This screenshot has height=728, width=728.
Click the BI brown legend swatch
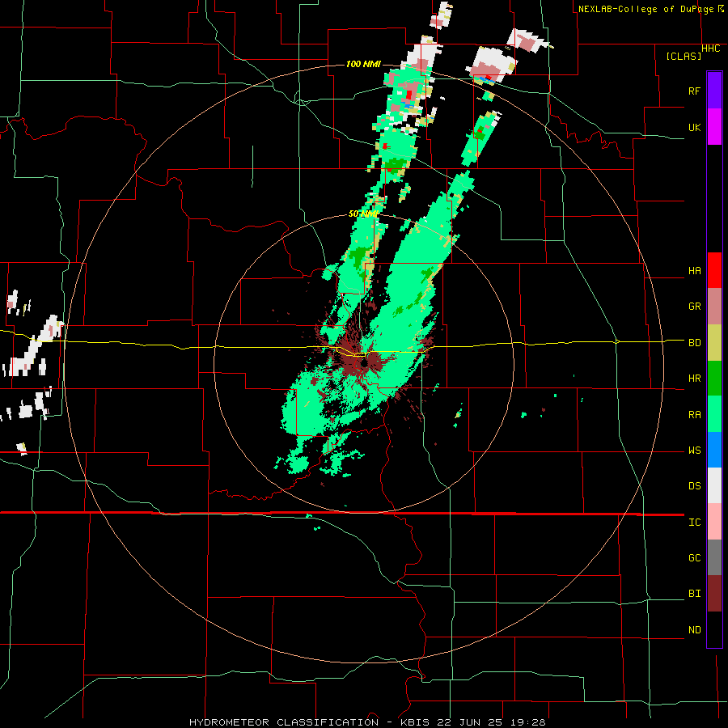pyautogui.click(x=714, y=594)
